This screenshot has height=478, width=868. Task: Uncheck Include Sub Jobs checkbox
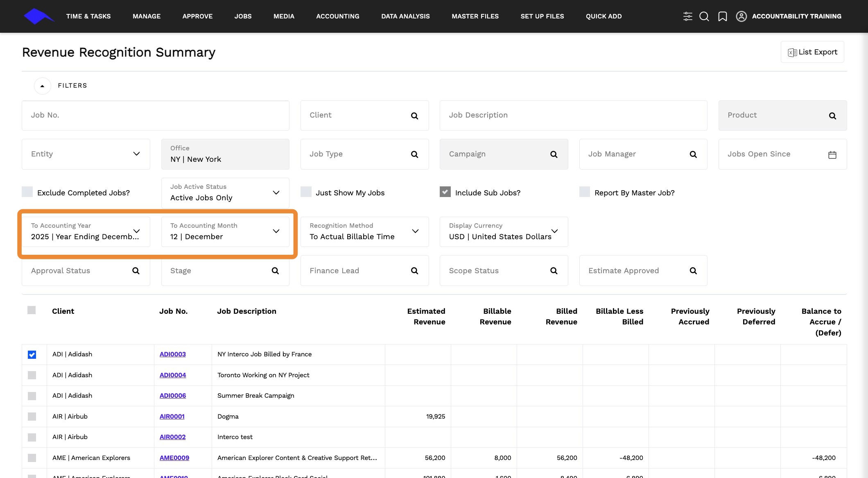tap(445, 192)
